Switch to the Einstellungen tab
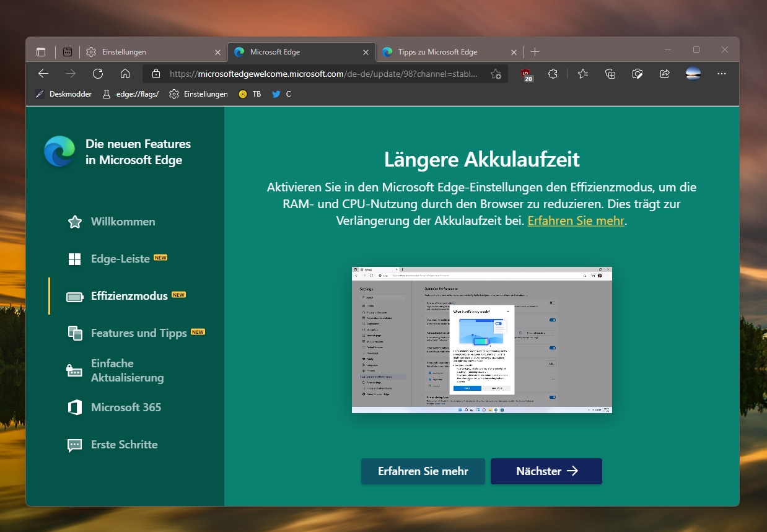Viewport: 767px width, 532px height. click(153, 52)
